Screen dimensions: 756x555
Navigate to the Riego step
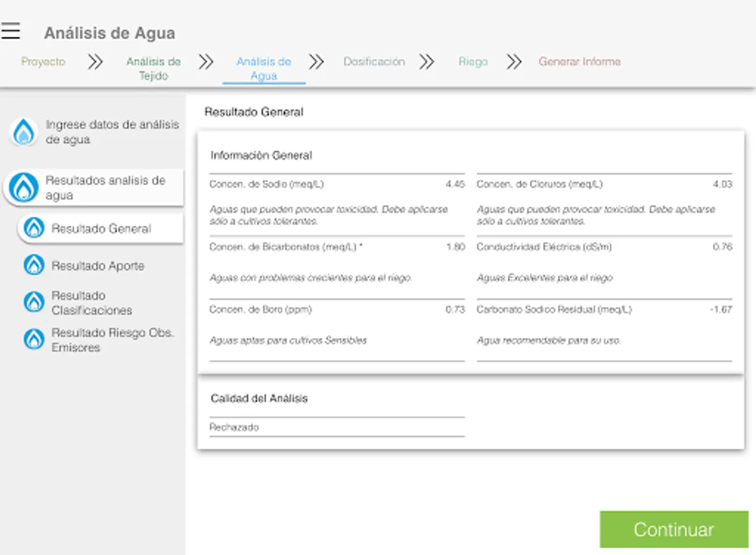click(473, 62)
